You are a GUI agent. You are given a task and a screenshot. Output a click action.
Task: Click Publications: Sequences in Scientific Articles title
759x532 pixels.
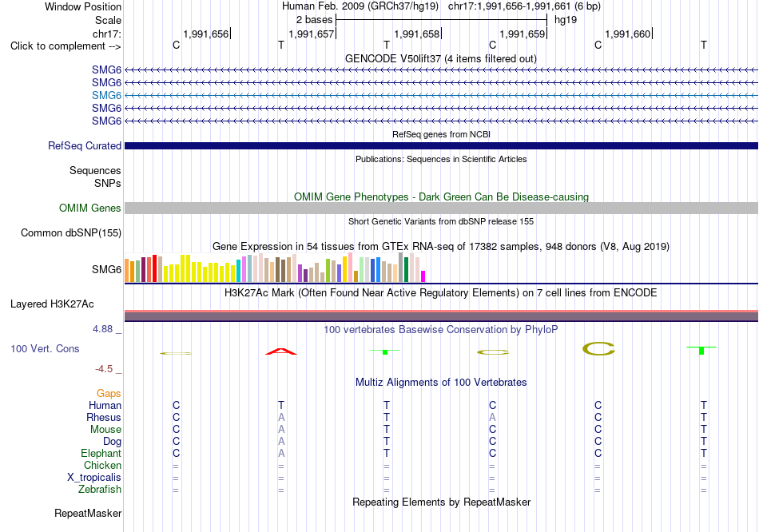point(441,159)
